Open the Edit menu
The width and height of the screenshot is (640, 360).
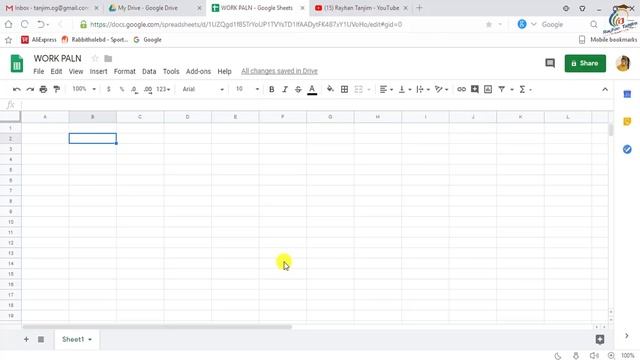(56, 71)
